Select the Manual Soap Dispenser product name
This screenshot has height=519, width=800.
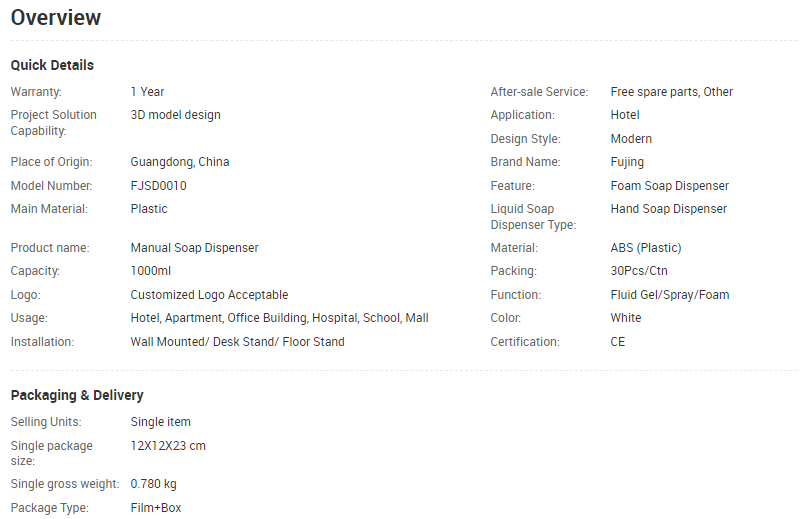194,248
